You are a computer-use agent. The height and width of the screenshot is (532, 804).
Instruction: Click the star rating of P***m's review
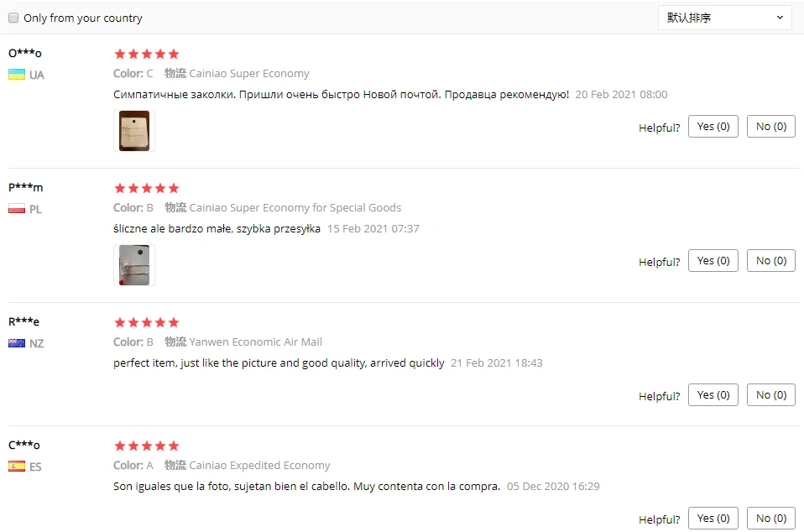point(147,188)
